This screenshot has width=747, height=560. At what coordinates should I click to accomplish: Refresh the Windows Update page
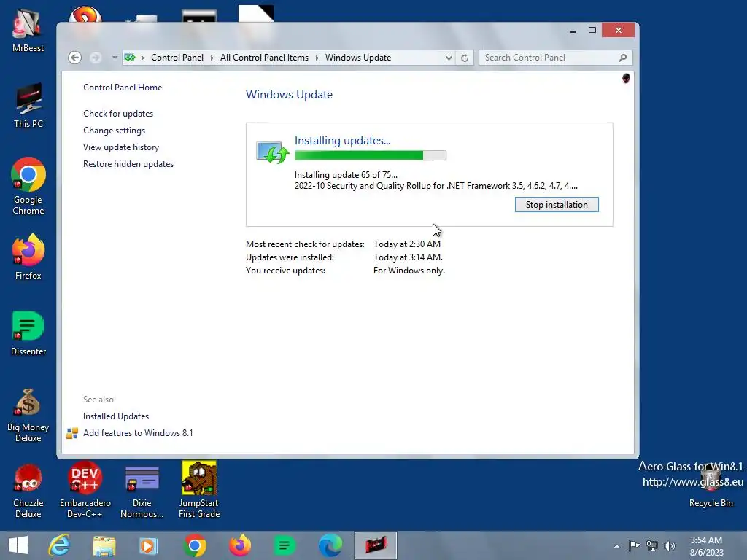465,58
